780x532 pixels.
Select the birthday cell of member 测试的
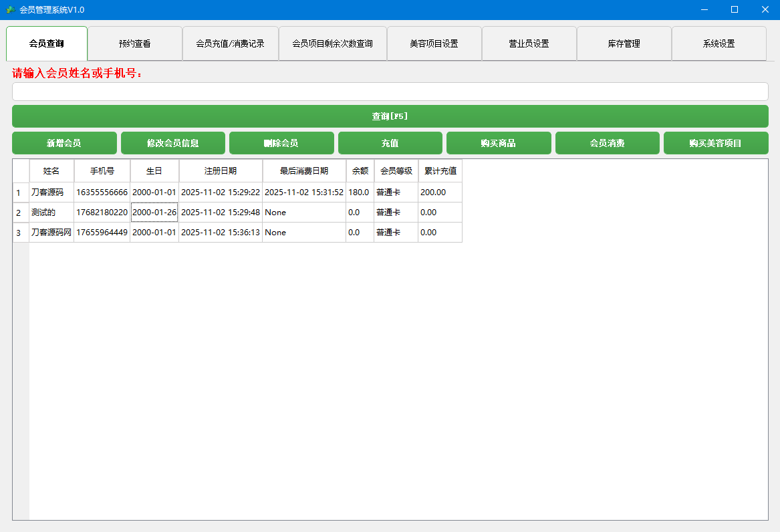tap(154, 212)
